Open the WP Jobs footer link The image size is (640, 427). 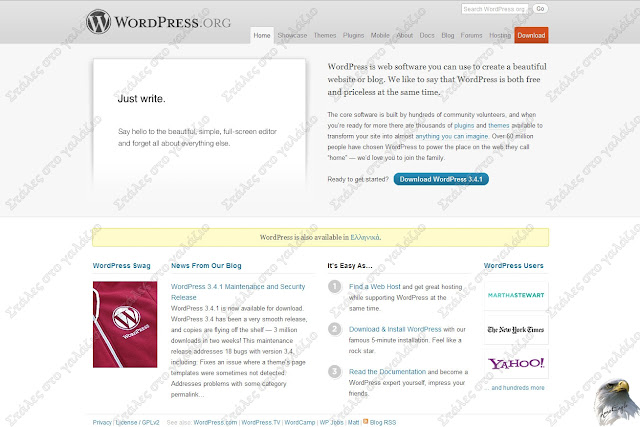331,423
